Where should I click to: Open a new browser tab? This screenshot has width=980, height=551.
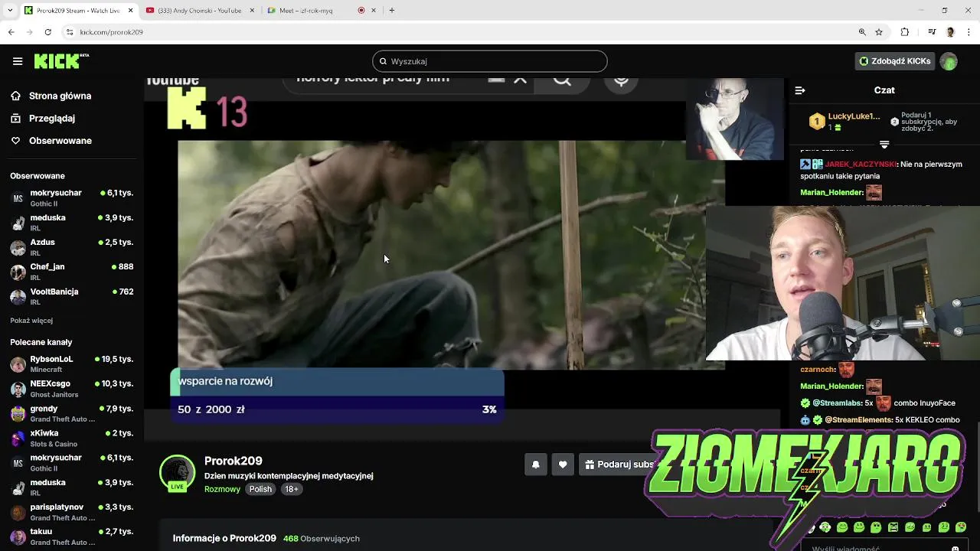pyautogui.click(x=391, y=11)
